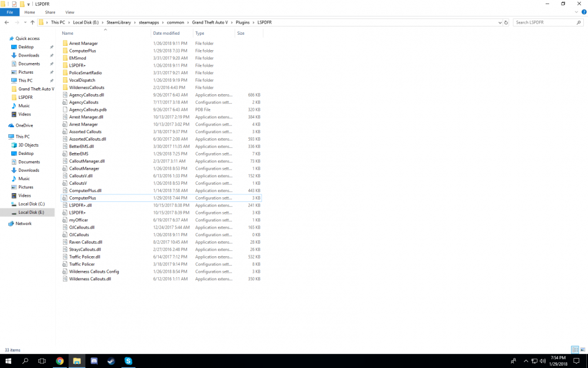This screenshot has width=588, height=368.
Task: Open the View ribbon tab
Action: 70,12
